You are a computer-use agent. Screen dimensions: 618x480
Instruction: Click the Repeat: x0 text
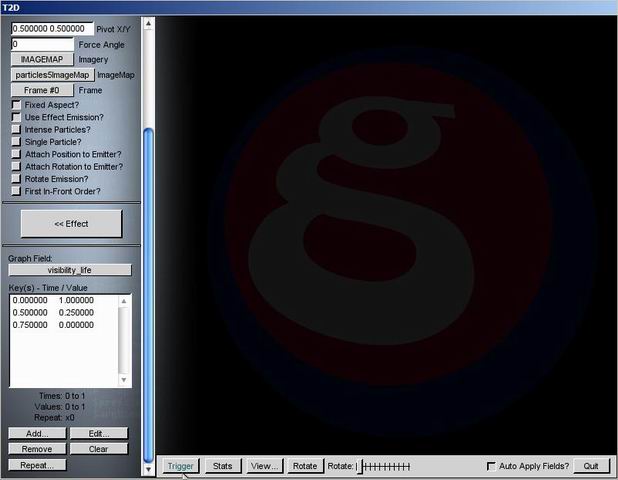point(54,418)
